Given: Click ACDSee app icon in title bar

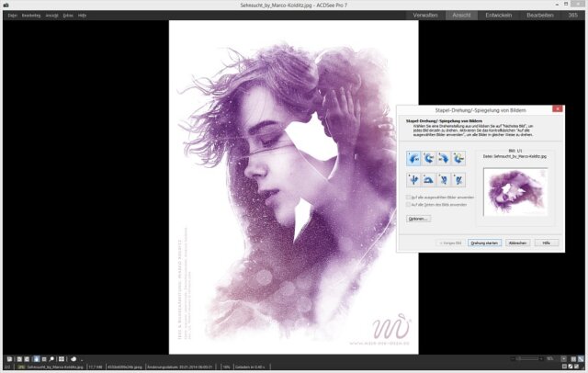Looking at the screenshot, I should tap(6, 6).
